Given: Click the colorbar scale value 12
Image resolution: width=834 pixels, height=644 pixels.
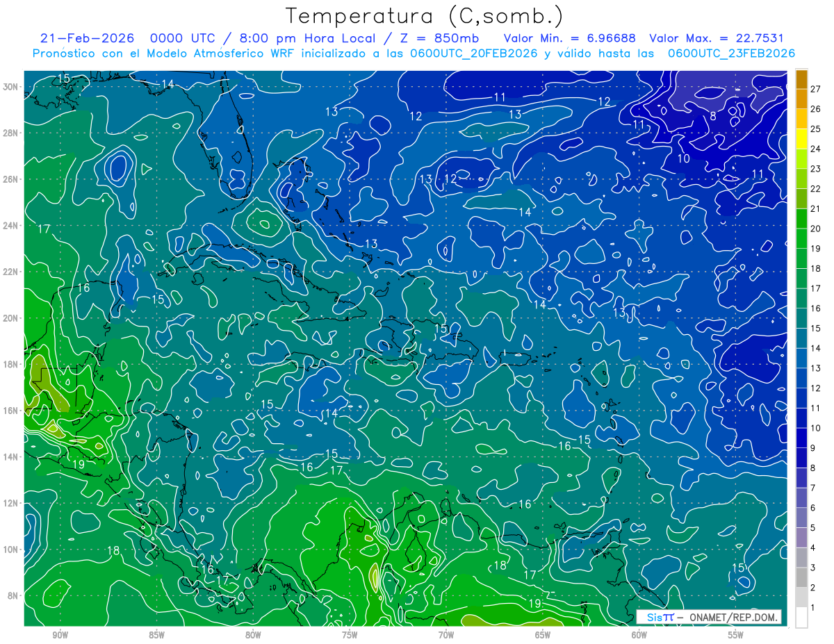Looking at the screenshot, I should (816, 388).
